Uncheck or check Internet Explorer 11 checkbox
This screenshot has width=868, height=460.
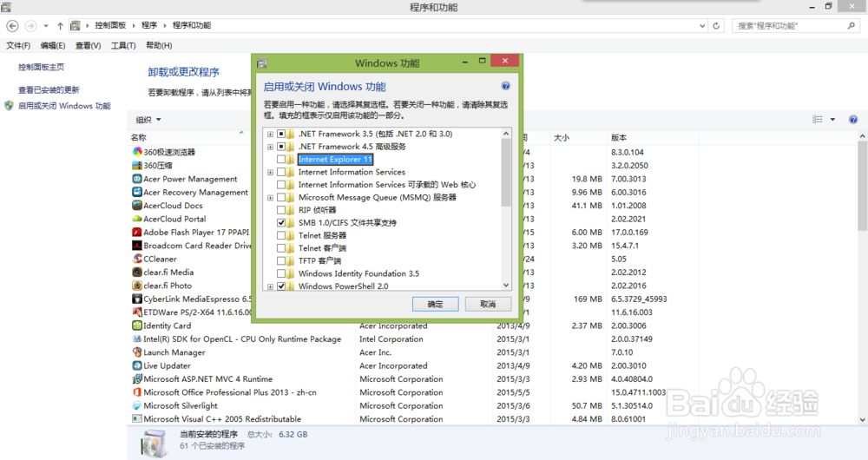click(281, 160)
